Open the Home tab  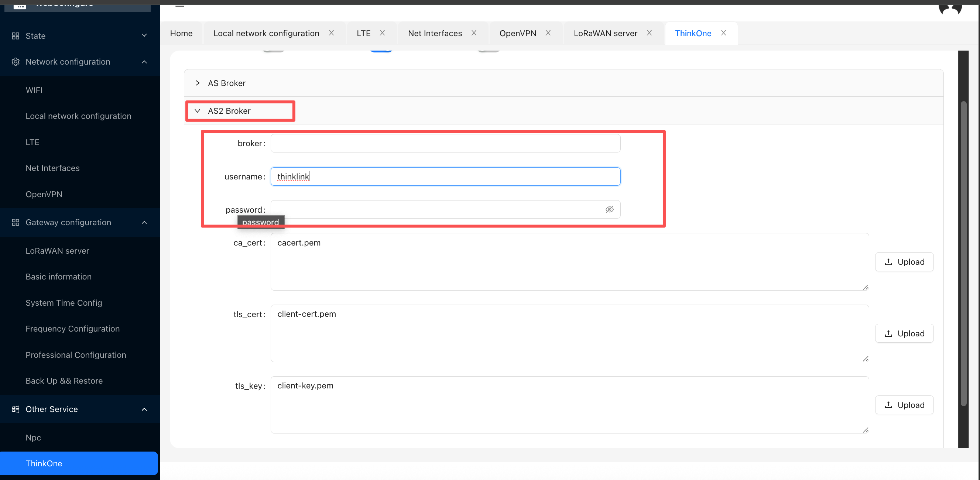[181, 33]
